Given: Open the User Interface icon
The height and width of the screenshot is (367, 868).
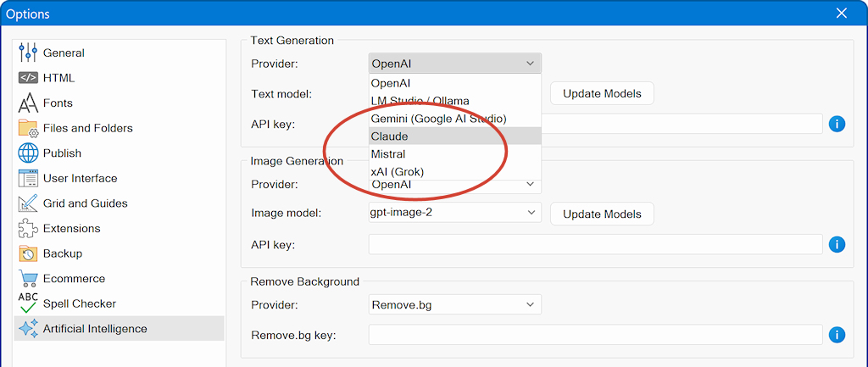Looking at the screenshot, I should pos(28,178).
